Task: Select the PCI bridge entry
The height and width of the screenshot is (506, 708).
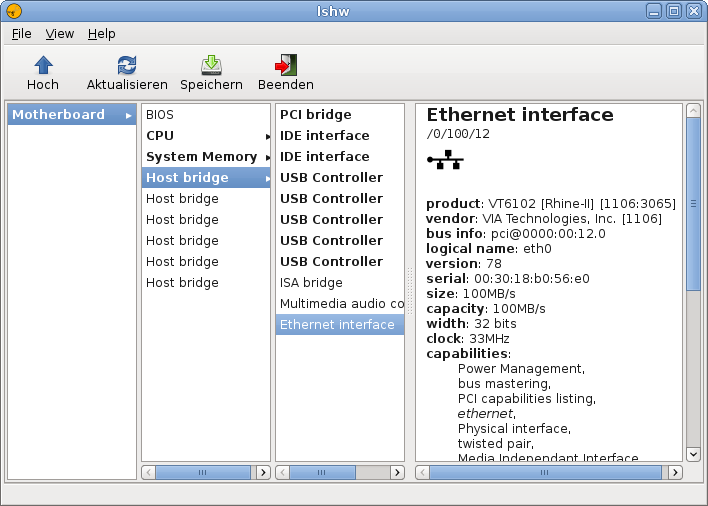Action: point(315,115)
